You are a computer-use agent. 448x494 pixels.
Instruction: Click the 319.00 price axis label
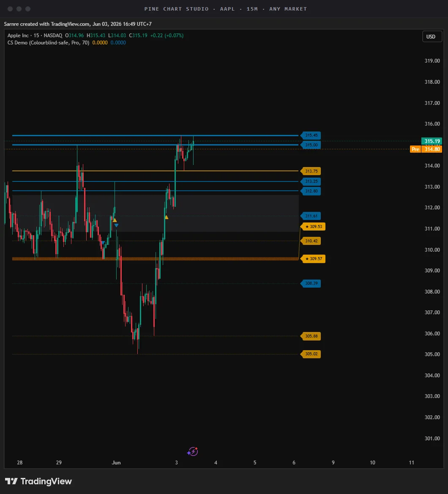[x=432, y=61]
